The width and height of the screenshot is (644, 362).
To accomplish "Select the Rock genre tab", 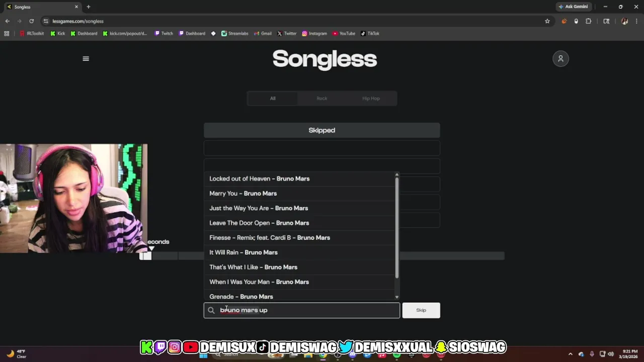I will 322,99.
